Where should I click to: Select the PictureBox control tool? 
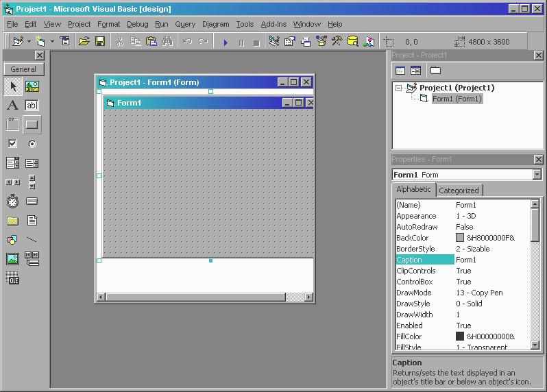[32, 86]
